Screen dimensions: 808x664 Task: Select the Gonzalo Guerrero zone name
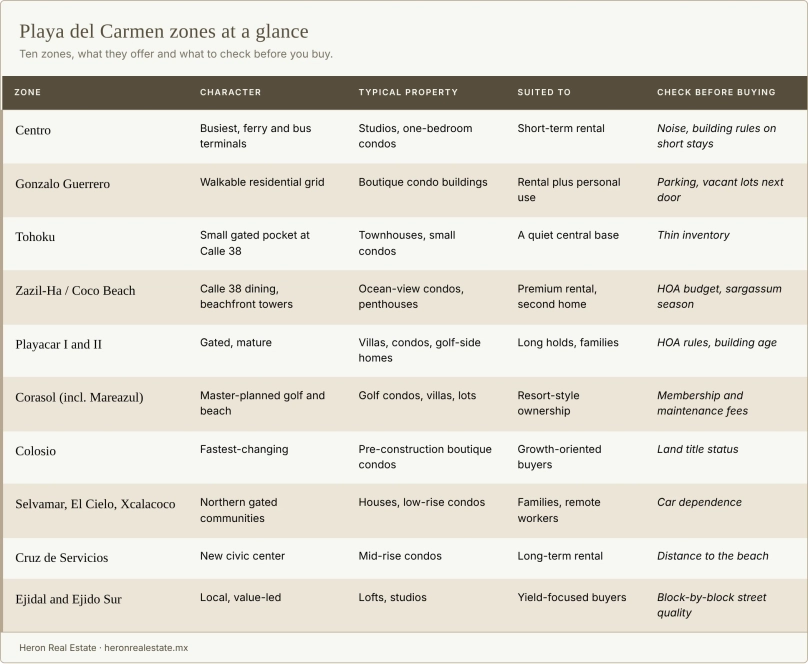62,184
